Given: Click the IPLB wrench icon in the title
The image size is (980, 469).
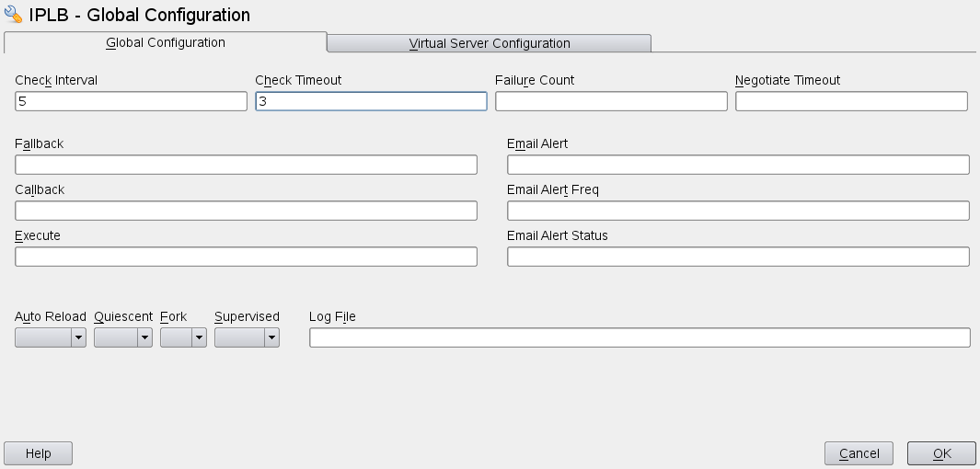Looking at the screenshot, I should pyautogui.click(x=14, y=15).
